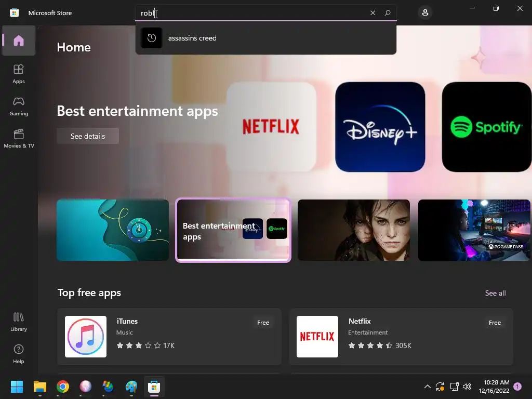Open the Spotify featured tile
Viewport: 532px width, 399px height.
point(486,127)
